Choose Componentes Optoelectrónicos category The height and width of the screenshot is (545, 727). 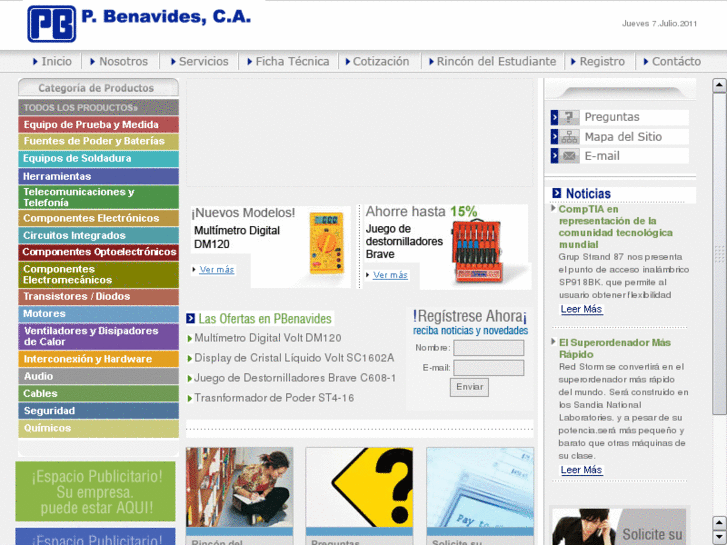point(98,252)
